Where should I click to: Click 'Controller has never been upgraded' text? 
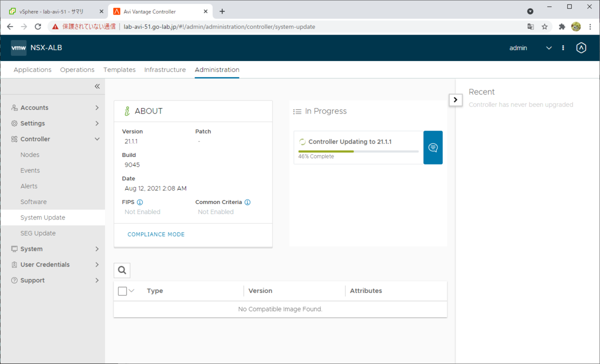pyautogui.click(x=521, y=105)
